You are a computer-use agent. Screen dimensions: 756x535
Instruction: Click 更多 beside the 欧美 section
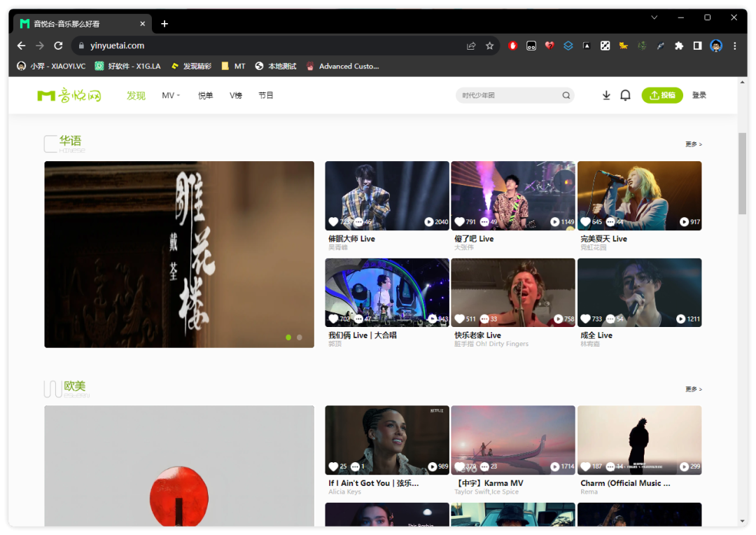tap(693, 389)
